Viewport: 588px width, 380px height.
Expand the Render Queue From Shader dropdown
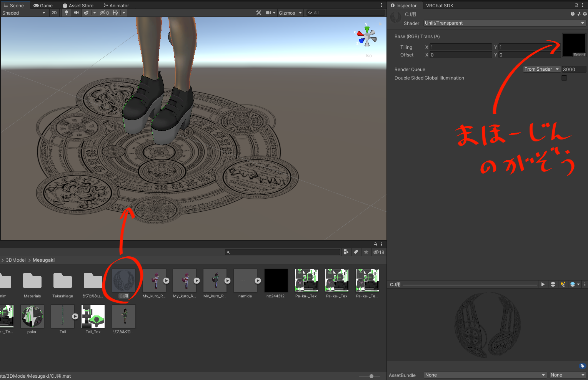click(541, 69)
